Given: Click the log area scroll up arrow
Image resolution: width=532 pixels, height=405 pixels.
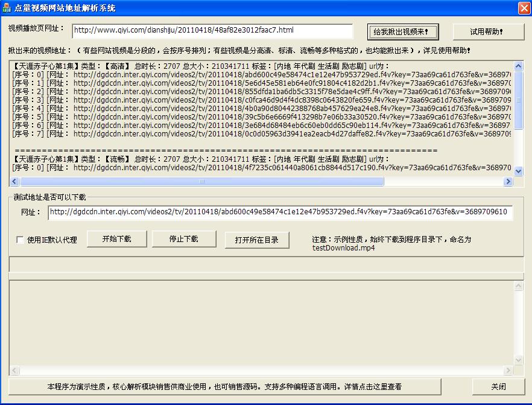Looking at the screenshot, I should pos(519,286).
